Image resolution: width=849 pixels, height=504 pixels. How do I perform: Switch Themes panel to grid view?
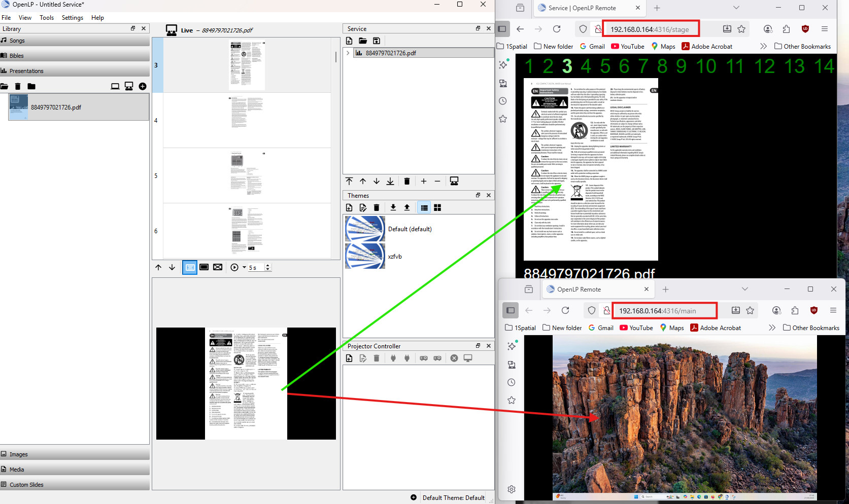coord(437,207)
